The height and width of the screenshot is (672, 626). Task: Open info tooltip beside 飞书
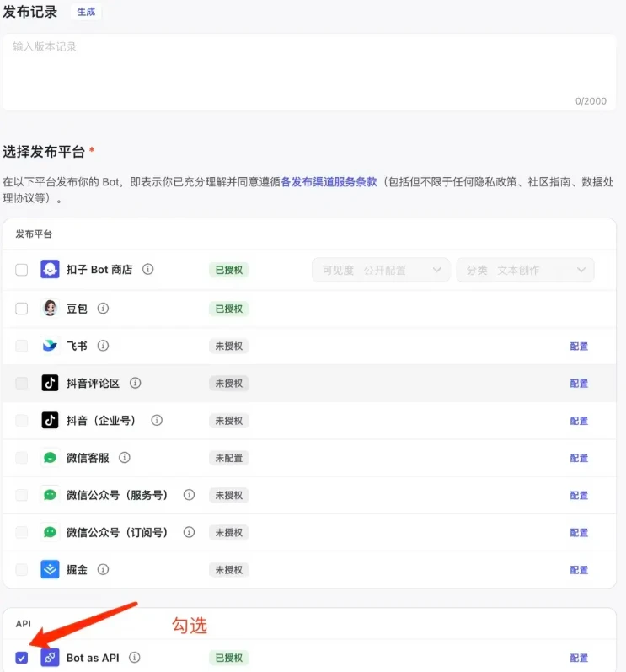(x=103, y=346)
